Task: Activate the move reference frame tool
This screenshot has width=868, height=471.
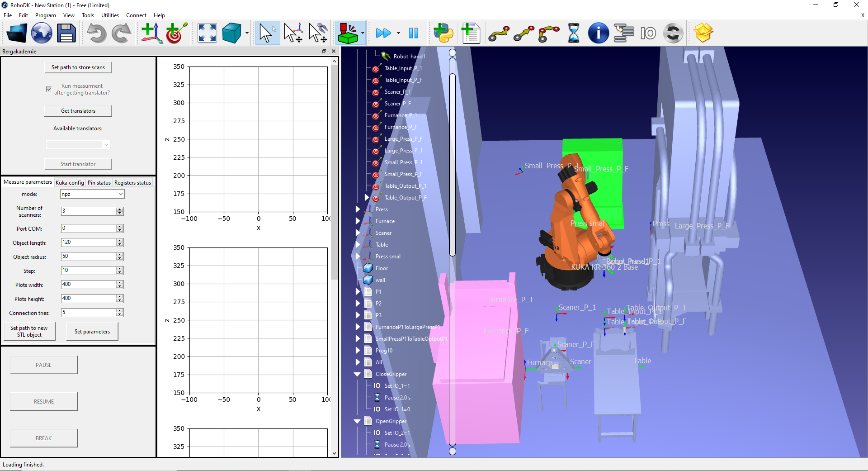Action: pyautogui.click(x=293, y=33)
